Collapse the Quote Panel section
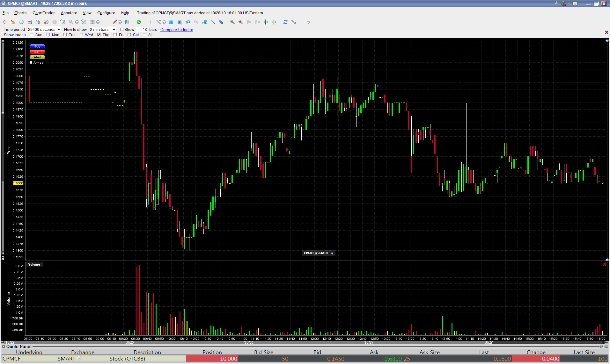This screenshot has width=610, height=364. coord(4,346)
